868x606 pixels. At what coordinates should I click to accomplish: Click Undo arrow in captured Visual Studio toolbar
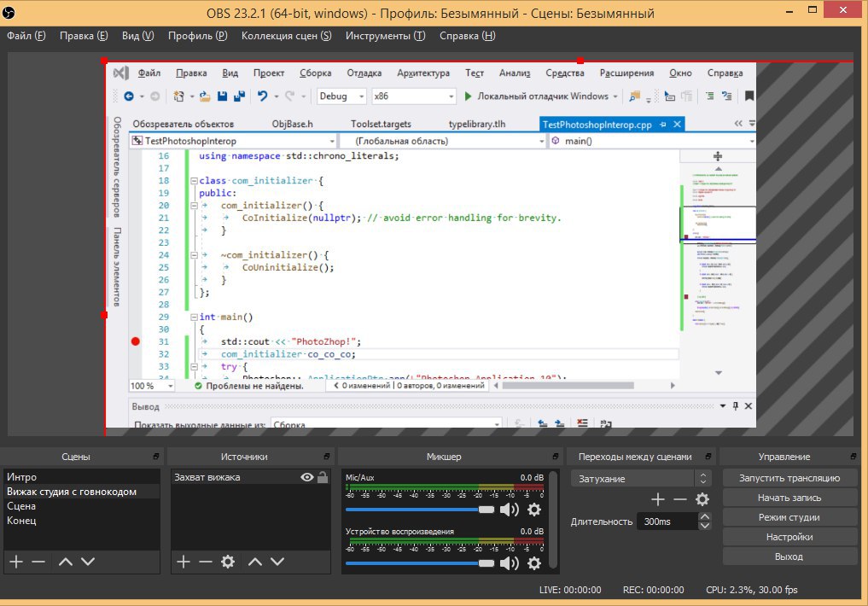[262, 96]
